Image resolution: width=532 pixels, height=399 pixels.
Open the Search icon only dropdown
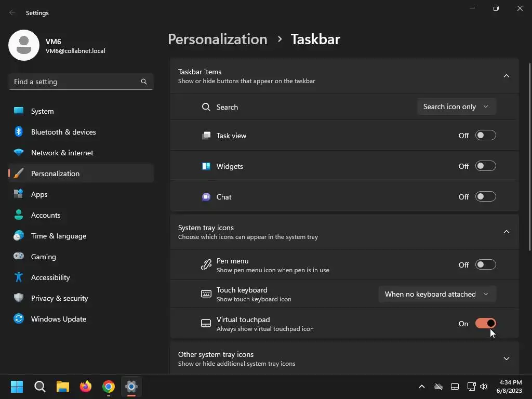coord(457,107)
